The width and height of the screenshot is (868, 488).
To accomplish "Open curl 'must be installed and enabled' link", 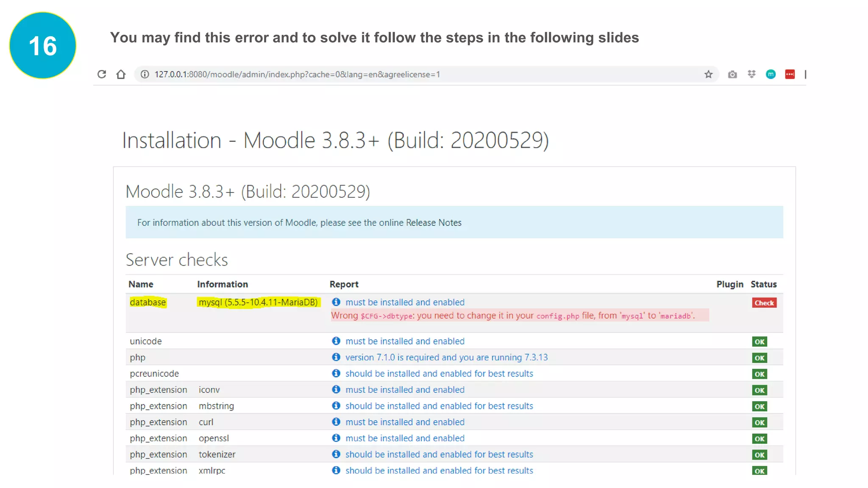I will 405,422.
